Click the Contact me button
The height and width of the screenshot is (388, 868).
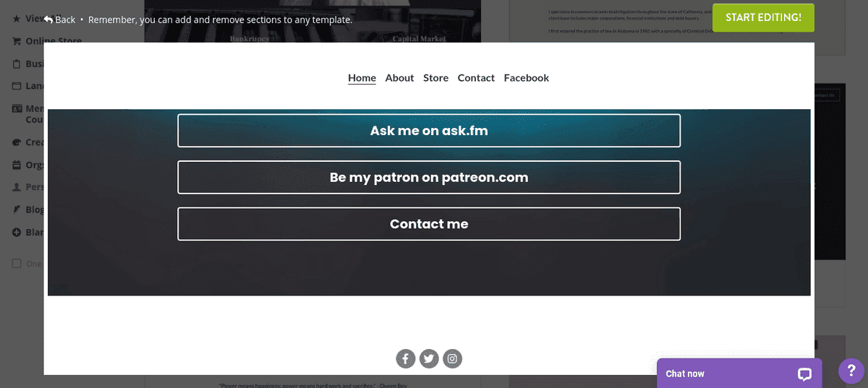(x=429, y=224)
